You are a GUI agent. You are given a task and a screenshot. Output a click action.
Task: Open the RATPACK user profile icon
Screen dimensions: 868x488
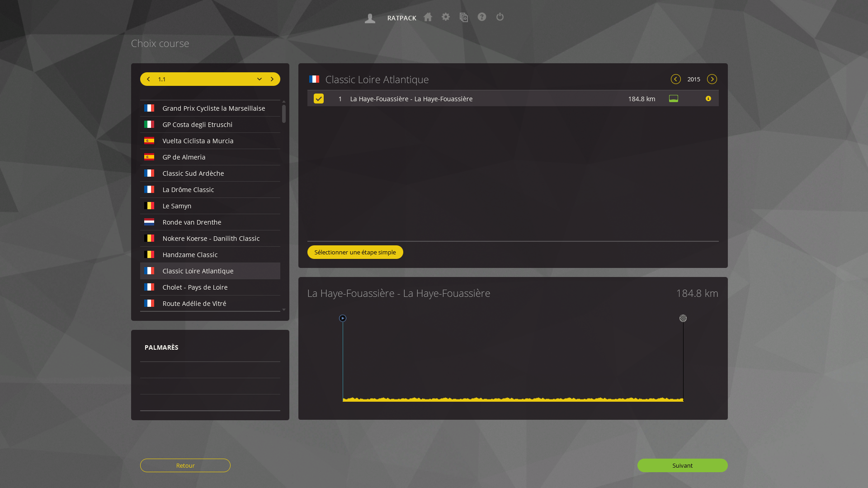tap(370, 18)
